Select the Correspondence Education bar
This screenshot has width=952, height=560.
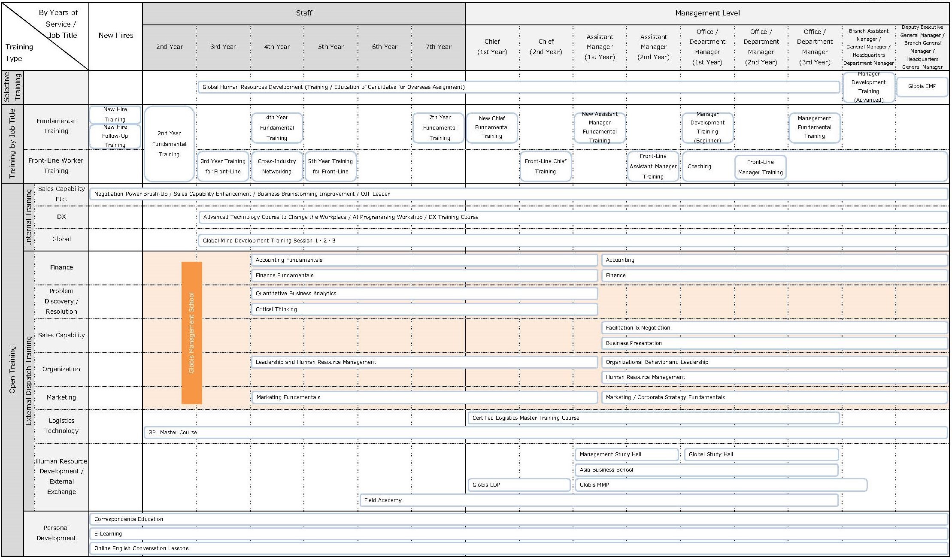[x=518, y=519]
